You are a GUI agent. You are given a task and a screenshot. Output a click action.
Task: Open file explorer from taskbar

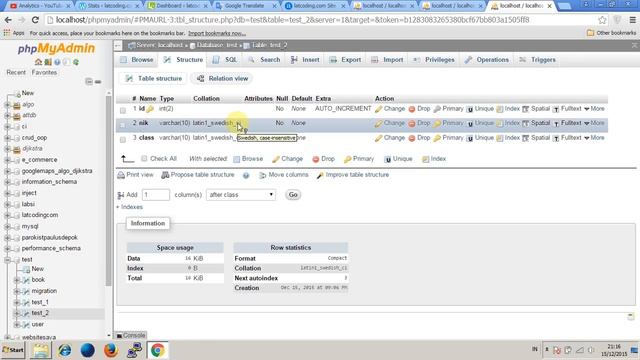coord(41,350)
